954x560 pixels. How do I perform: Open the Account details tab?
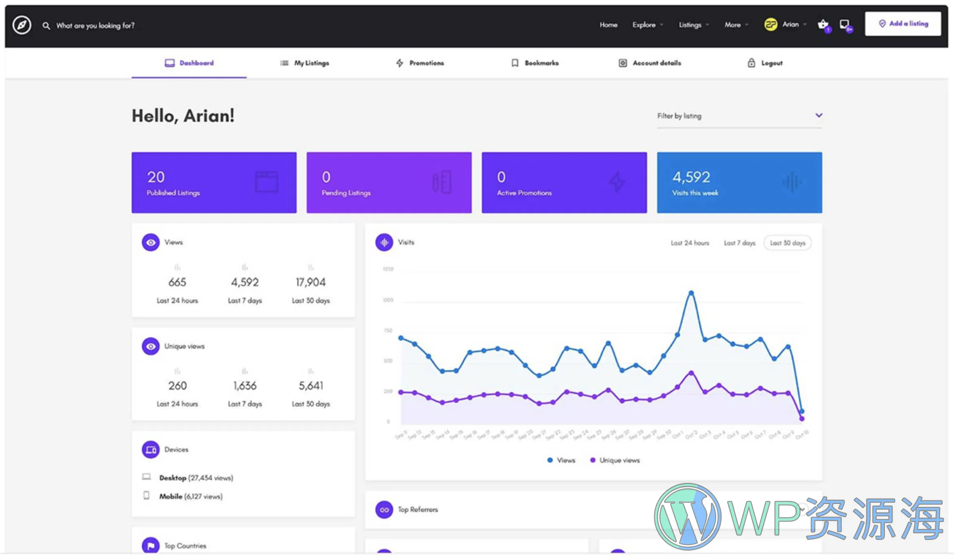pyautogui.click(x=649, y=63)
